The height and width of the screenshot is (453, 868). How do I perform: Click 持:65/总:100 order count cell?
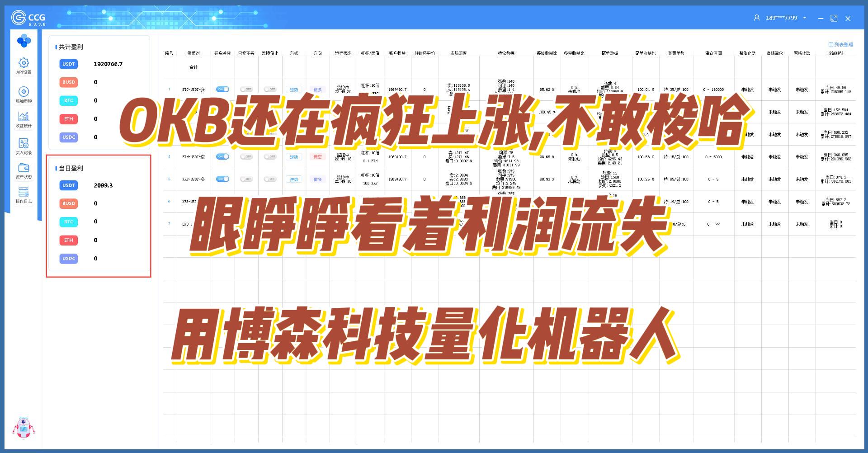point(676,179)
